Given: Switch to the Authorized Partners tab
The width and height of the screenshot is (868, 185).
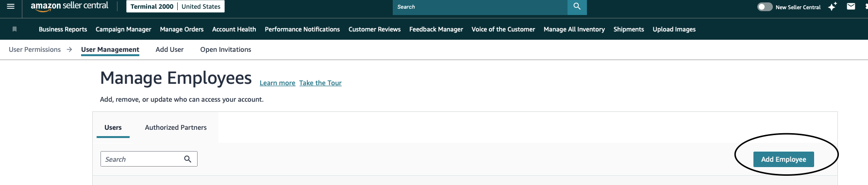Looking at the screenshot, I should 176,127.
